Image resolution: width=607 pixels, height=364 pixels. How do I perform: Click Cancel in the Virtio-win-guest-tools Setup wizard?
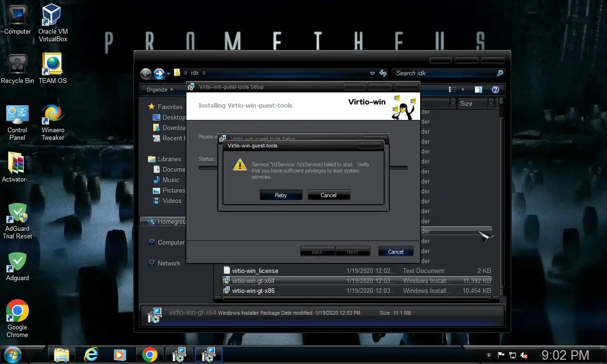[x=395, y=252]
